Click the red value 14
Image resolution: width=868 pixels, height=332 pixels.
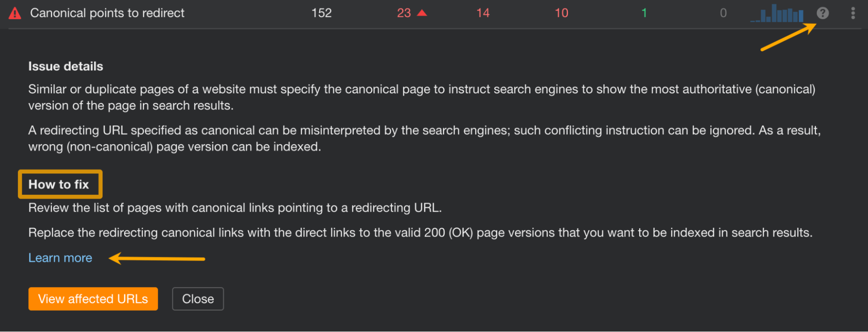point(482,13)
